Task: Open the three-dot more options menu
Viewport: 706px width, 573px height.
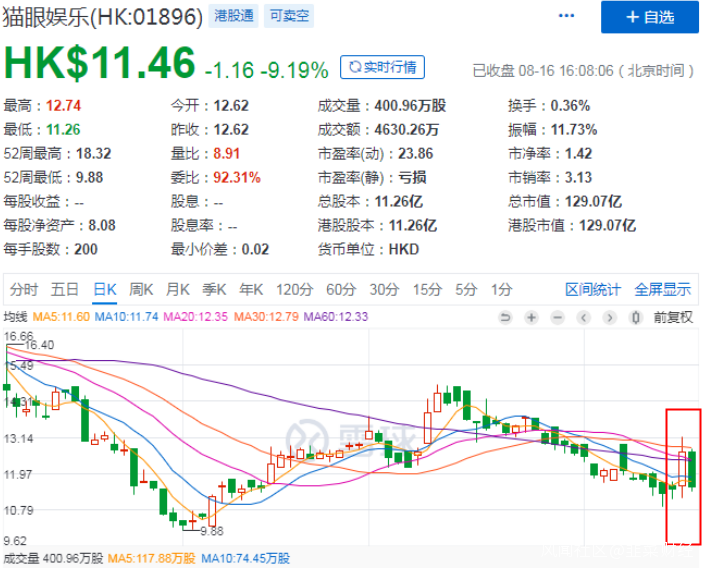Action: tap(566, 16)
